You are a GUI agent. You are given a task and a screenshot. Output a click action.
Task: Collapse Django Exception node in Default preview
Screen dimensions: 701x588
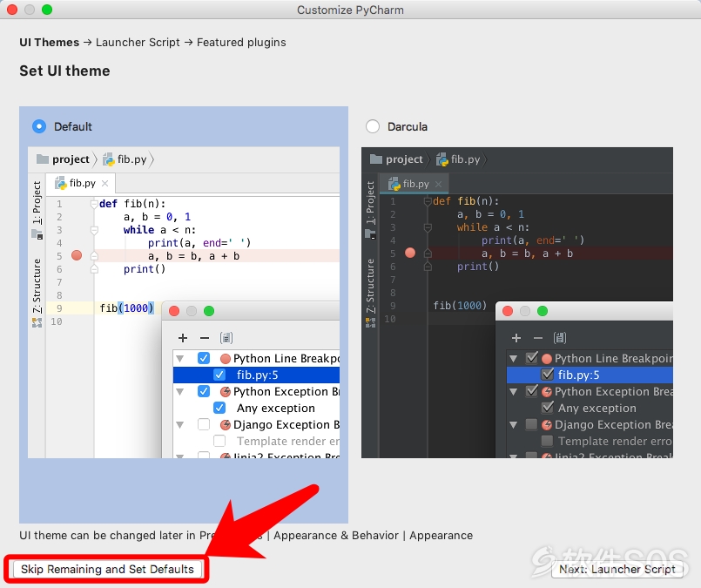[180, 425]
